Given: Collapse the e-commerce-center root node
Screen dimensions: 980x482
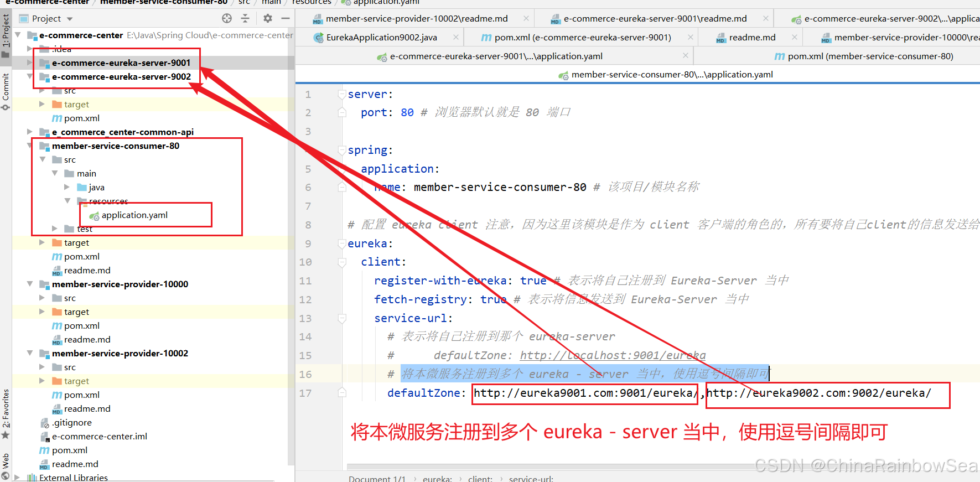Looking at the screenshot, I should click(18, 35).
